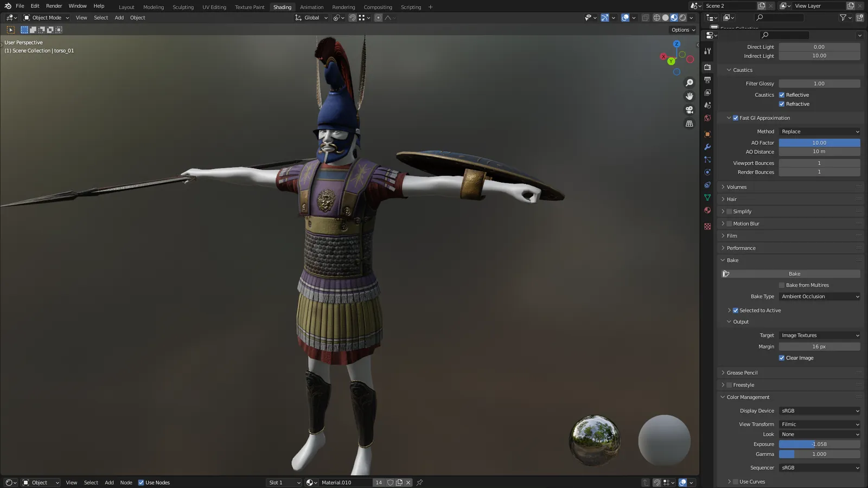Enable the Freestyle checkbox
Screen dimensions: 868x488
[730, 385]
